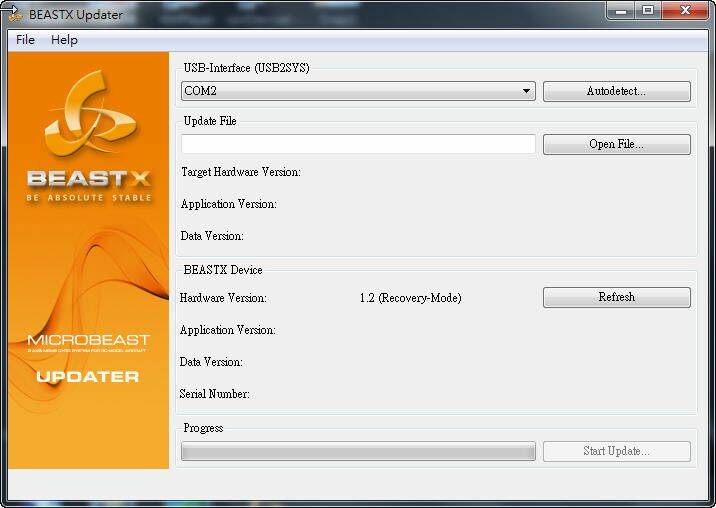
Task: Focus the Update File path field
Action: point(358,144)
